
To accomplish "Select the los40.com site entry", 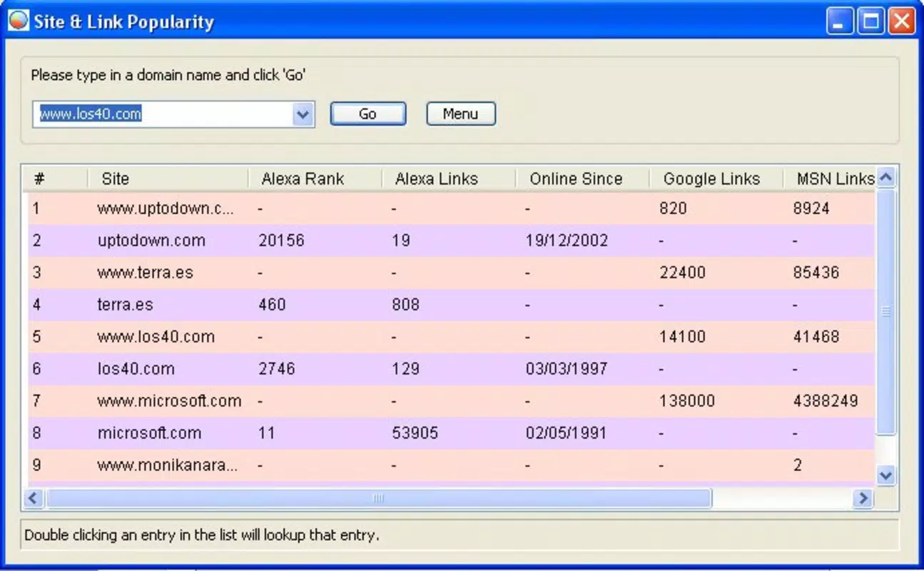I will pyautogui.click(x=136, y=369).
